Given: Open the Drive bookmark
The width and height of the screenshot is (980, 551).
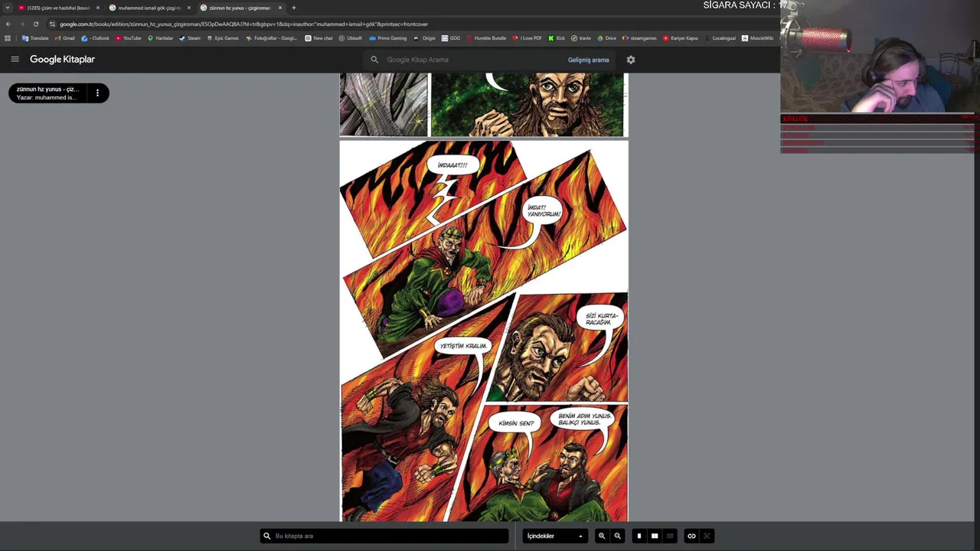Looking at the screenshot, I should point(606,38).
